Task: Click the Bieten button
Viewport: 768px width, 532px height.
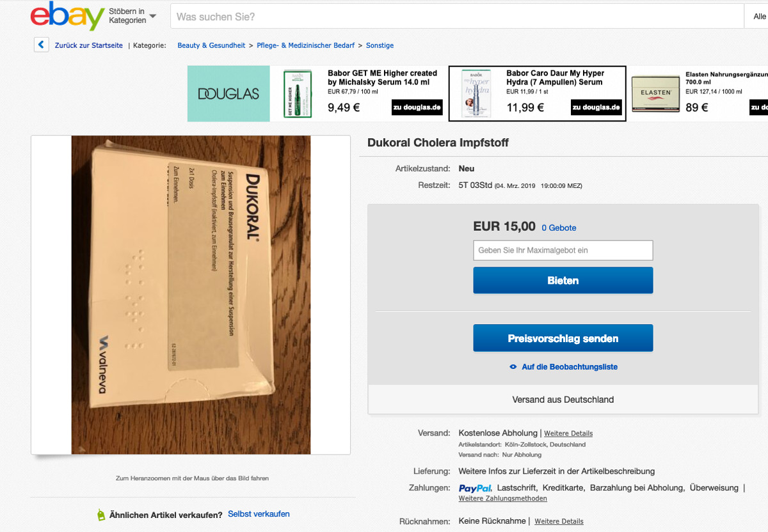Action: (563, 281)
